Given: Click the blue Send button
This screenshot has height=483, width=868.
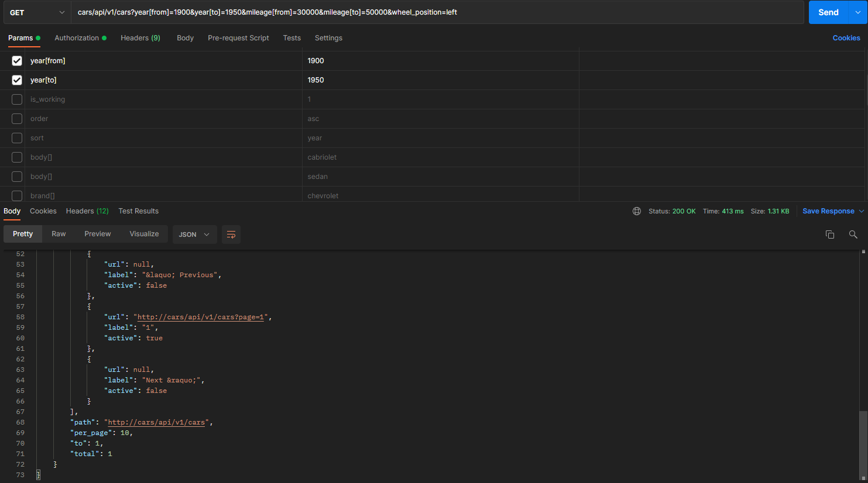Looking at the screenshot, I should coord(829,12).
